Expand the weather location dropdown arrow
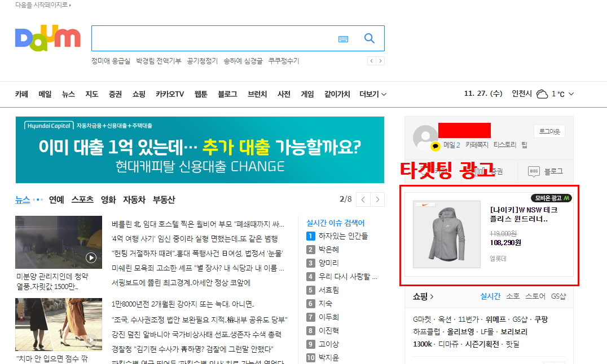 click(571, 94)
